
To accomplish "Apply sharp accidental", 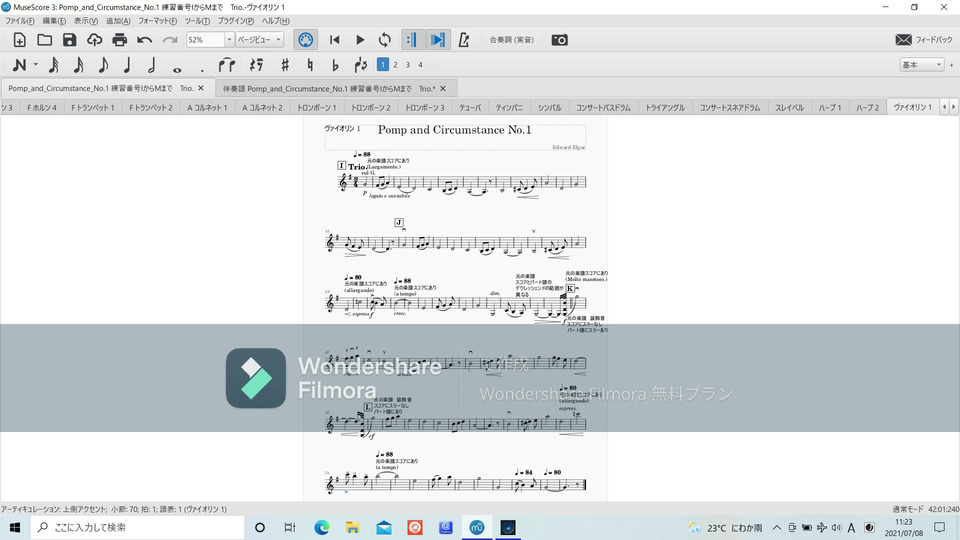I will [x=285, y=65].
